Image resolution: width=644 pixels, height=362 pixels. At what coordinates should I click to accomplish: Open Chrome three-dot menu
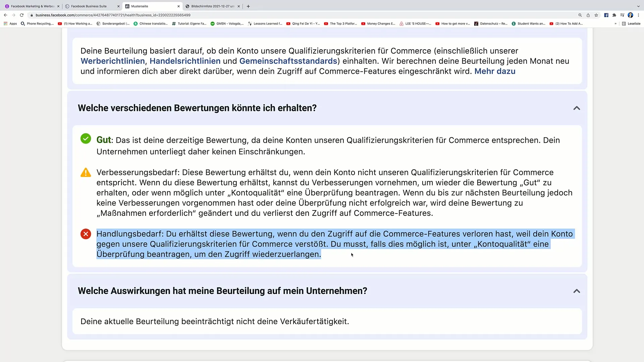tap(638, 15)
